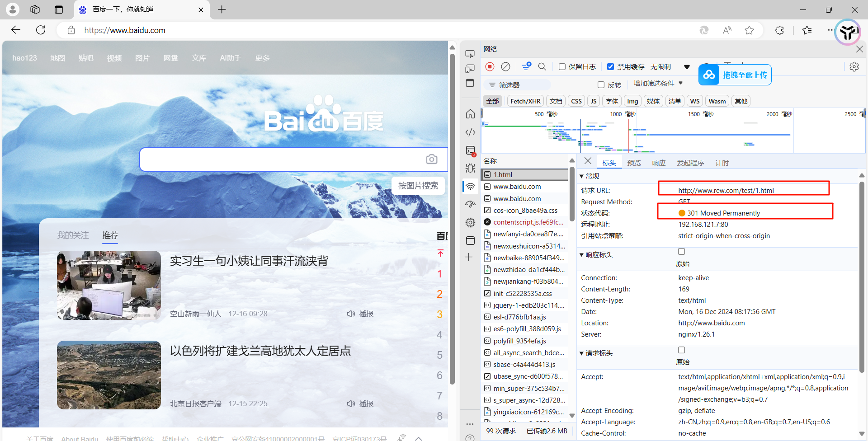Image resolution: width=868 pixels, height=441 pixels.
Task: Reload the page with refresh button
Action: pyautogui.click(x=41, y=30)
